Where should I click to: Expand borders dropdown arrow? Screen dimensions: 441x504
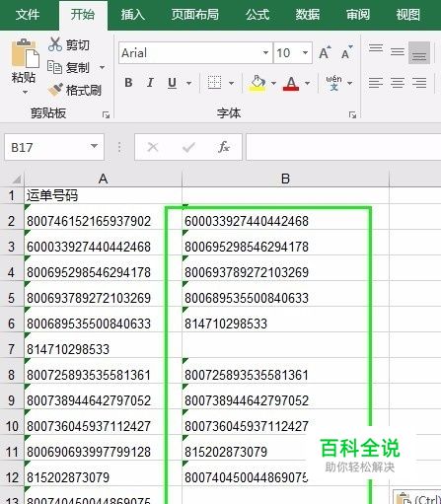[232, 83]
